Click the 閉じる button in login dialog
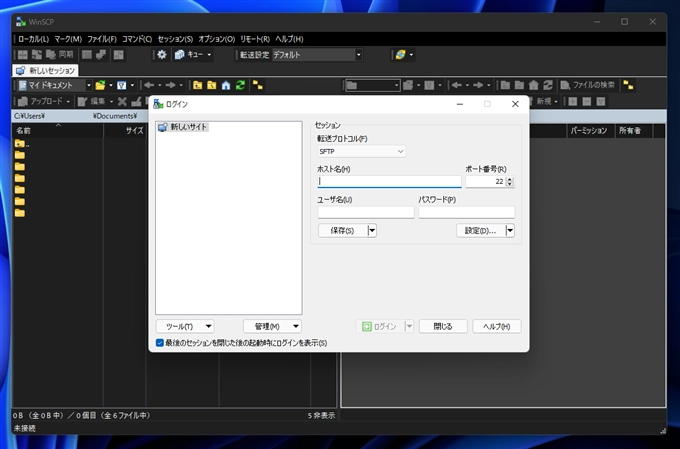The image size is (680, 449). [442, 326]
